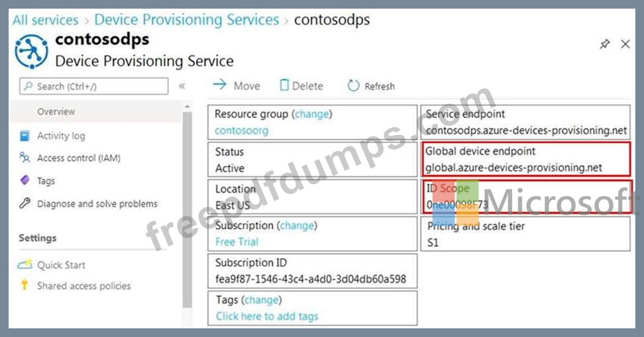Change the Subscription
This screenshot has width=644, height=337.
pos(297,225)
